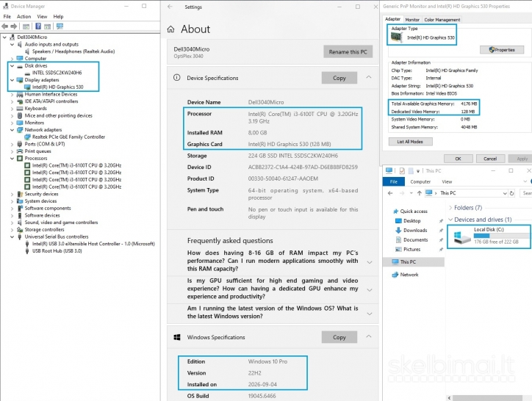
Task: Open Downloads in Quick access
Action: pos(415,230)
